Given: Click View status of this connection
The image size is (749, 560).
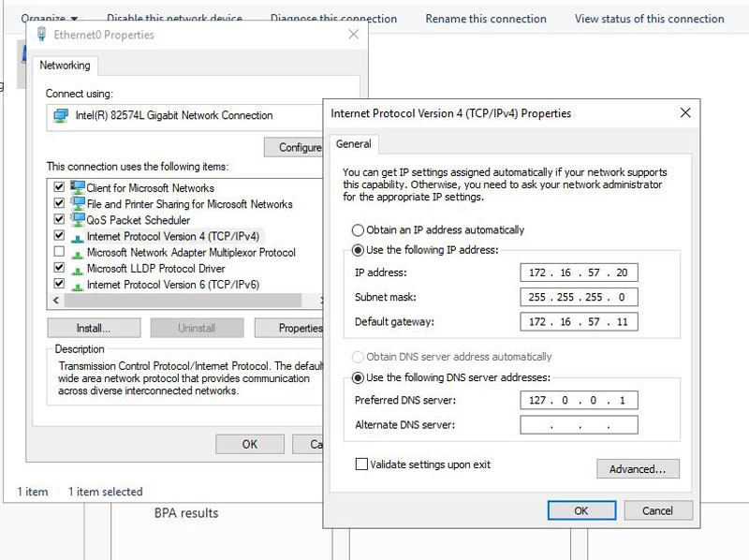Looking at the screenshot, I should pos(649,19).
